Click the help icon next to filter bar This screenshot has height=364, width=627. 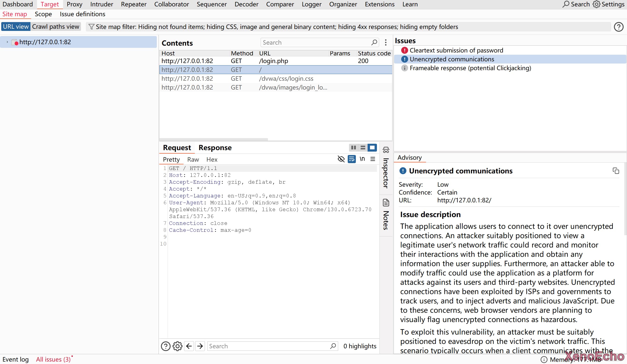(618, 27)
